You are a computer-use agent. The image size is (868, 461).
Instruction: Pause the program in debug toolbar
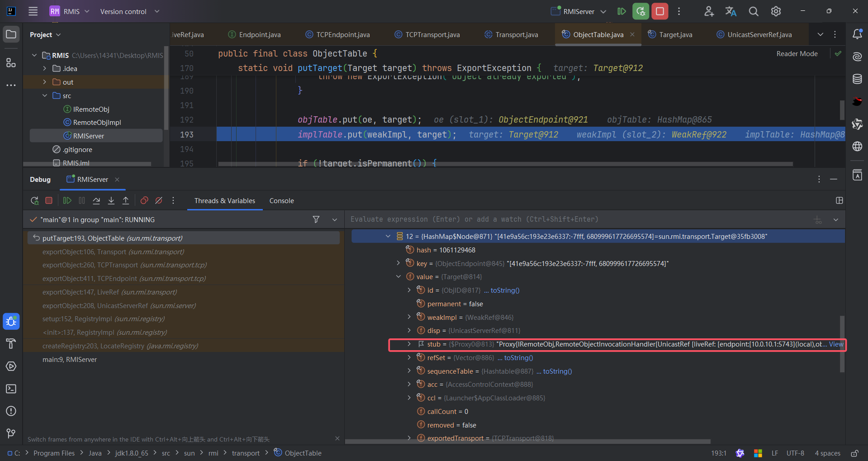[x=82, y=200]
